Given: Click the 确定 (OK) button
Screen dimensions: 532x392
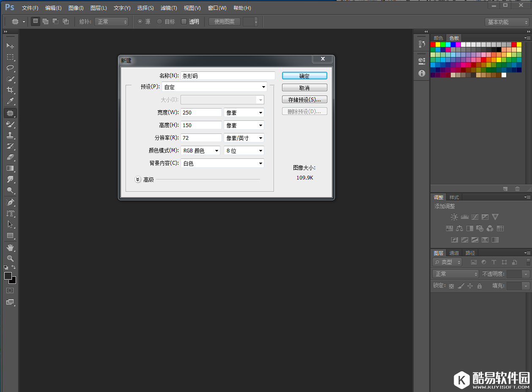Looking at the screenshot, I should [x=304, y=76].
